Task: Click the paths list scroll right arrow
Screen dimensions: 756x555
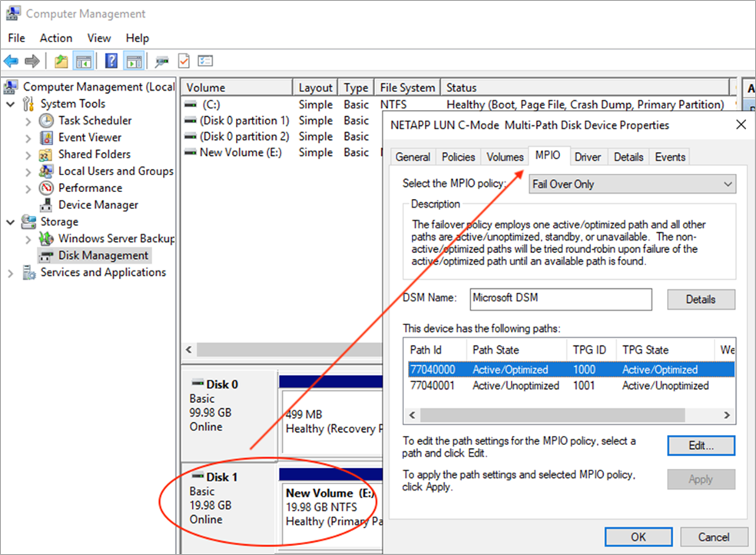Action: (727, 415)
